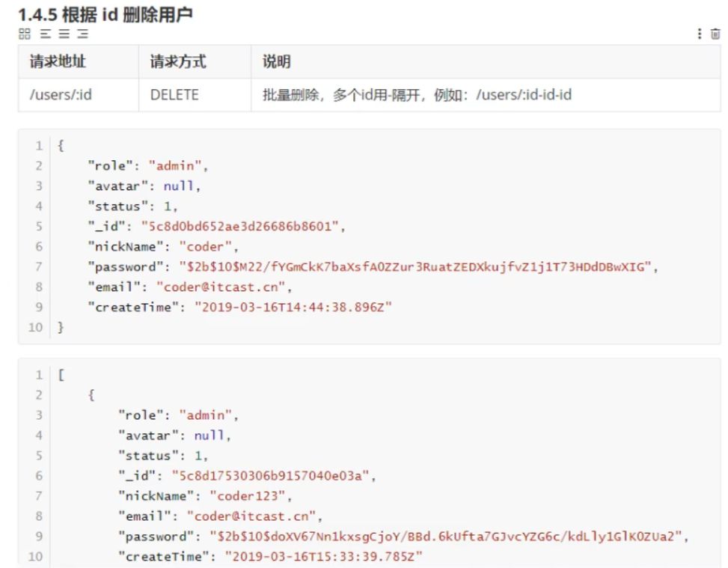Click the createTime value 2019-03-16T14:44:38.896Z
The image size is (728, 568).
click(x=293, y=308)
